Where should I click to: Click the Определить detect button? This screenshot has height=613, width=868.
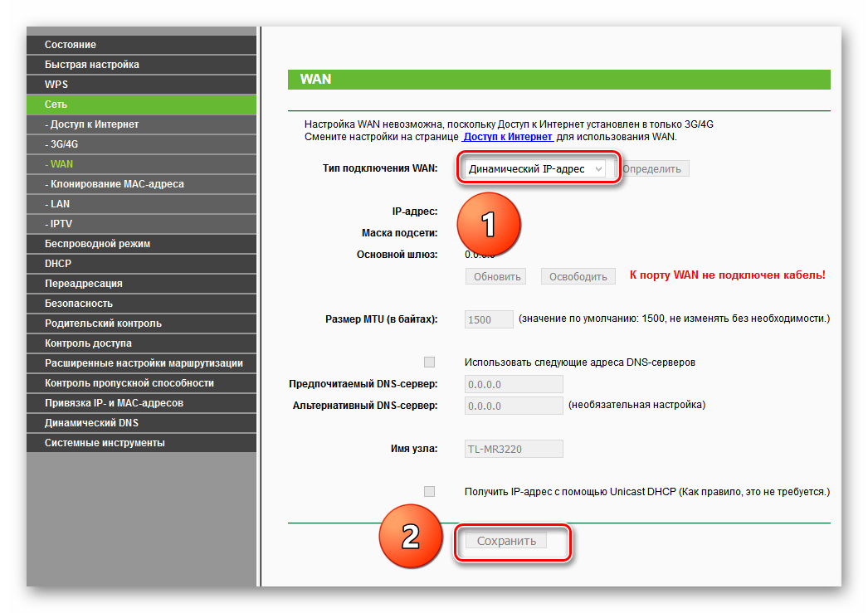(651, 168)
